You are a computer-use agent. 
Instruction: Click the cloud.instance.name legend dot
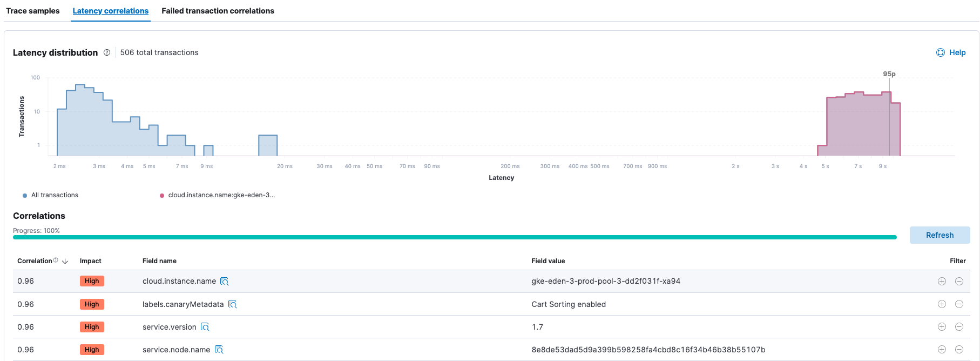point(162,196)
